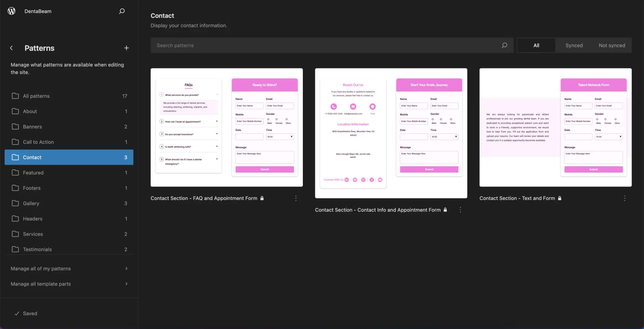The height and width of the screenshot is (329, 644).
Task: Click 'Display your contact information.' text
Action: click(189, 25)
